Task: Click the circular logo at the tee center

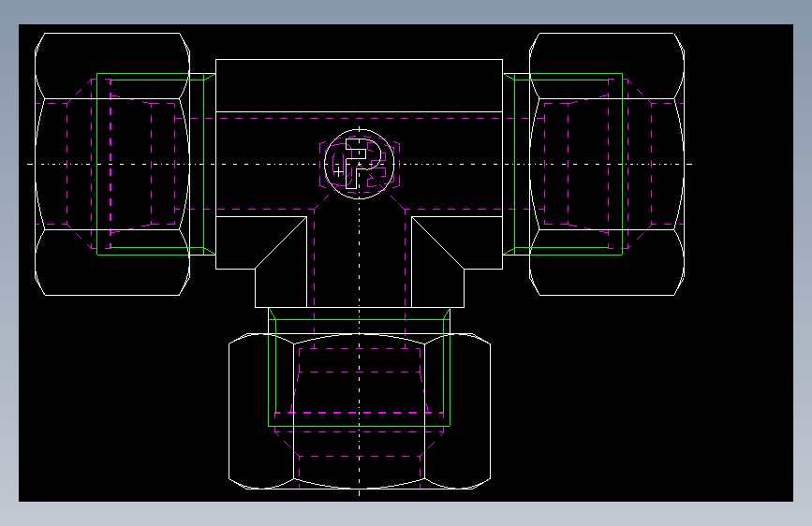Action: [359, 164]
